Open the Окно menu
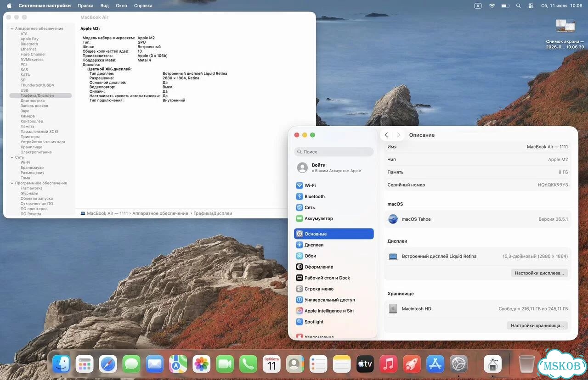The image size is (588, 380). 121,6
